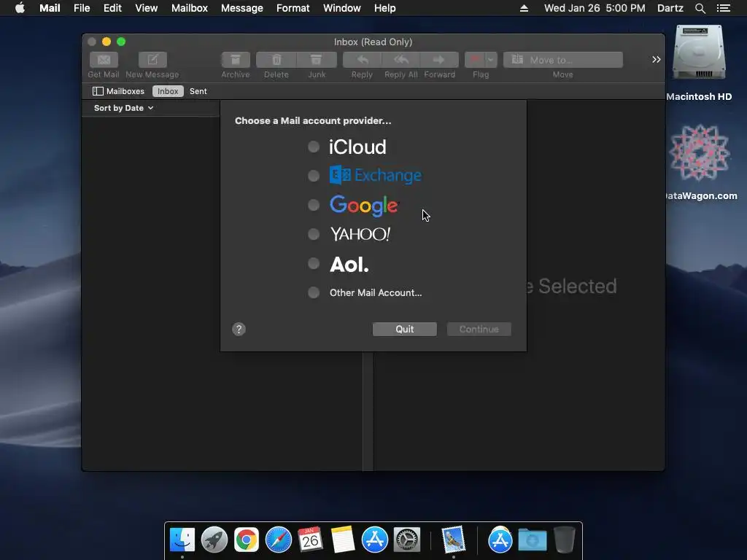Image resolution: width=747 pixels, height=560 pixels.
Task: Toggle the Mailboxes sidebar button
Action: tap(118, 91)
